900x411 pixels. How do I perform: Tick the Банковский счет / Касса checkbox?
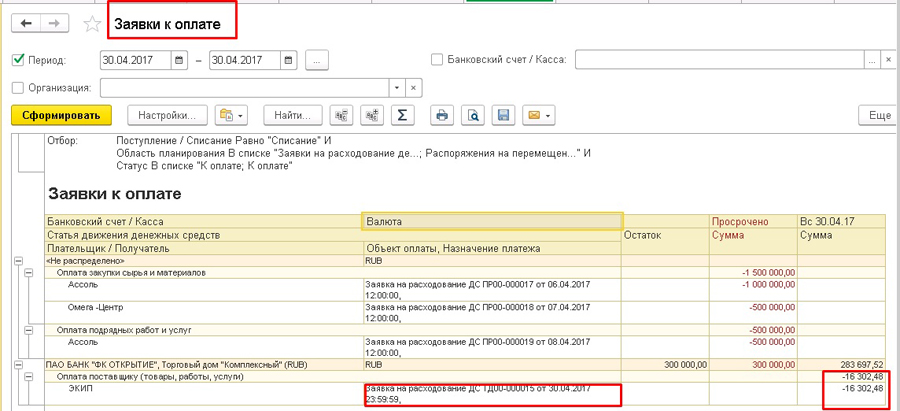point(436,60)
